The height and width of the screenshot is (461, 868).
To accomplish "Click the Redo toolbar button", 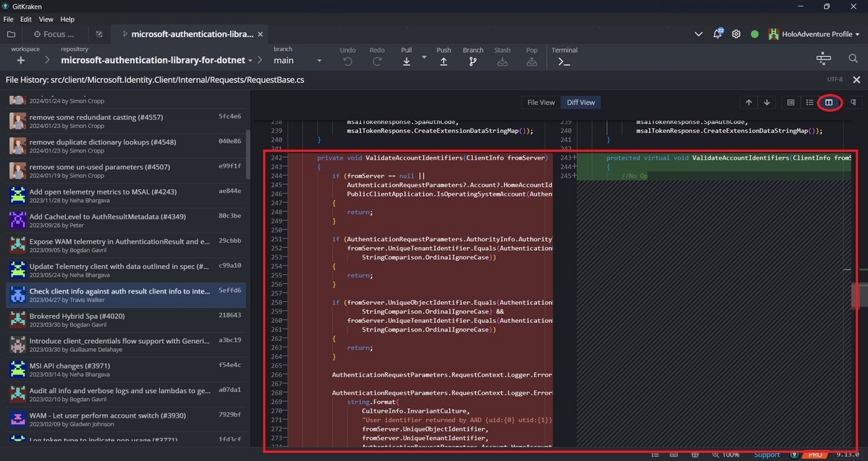I will [x=377, y=56].
